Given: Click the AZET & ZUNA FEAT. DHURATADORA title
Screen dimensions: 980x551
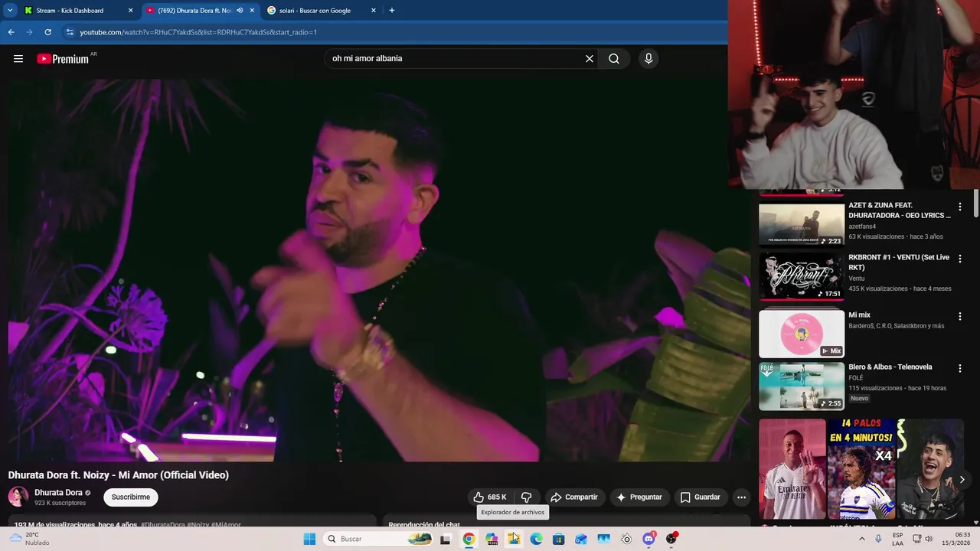Looking at the screenshot, I should (x=900, y=210).
